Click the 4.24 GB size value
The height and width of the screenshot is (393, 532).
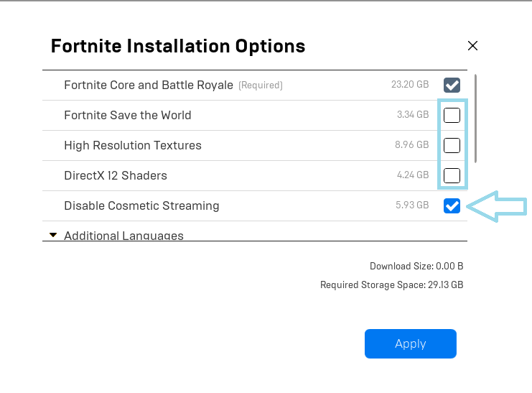(413, 175)
